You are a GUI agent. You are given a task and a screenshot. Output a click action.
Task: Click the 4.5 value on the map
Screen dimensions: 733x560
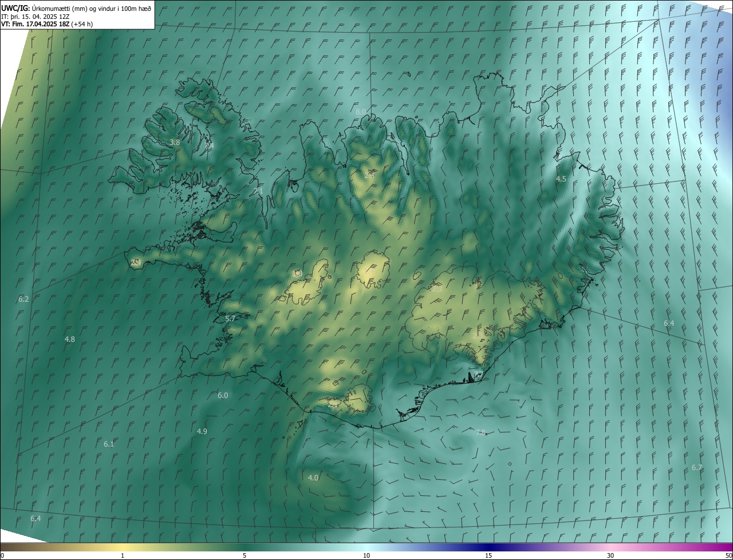(561, 179)
